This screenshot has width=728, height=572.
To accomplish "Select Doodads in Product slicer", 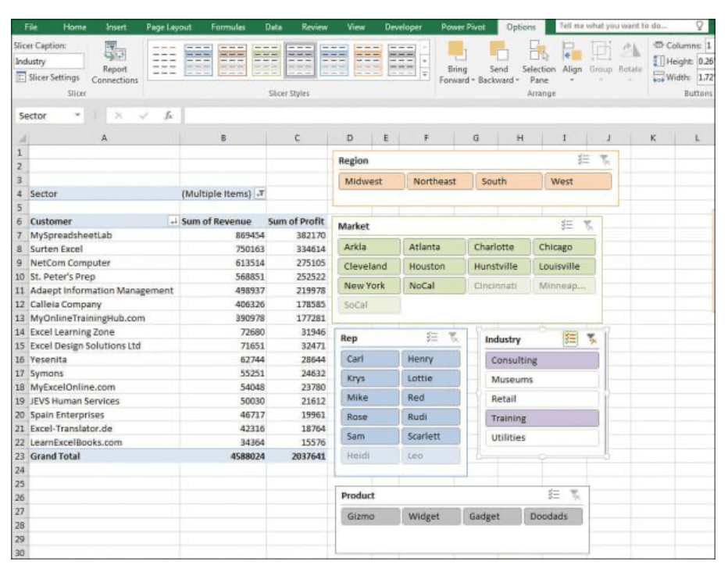I will tap(553, 517).
